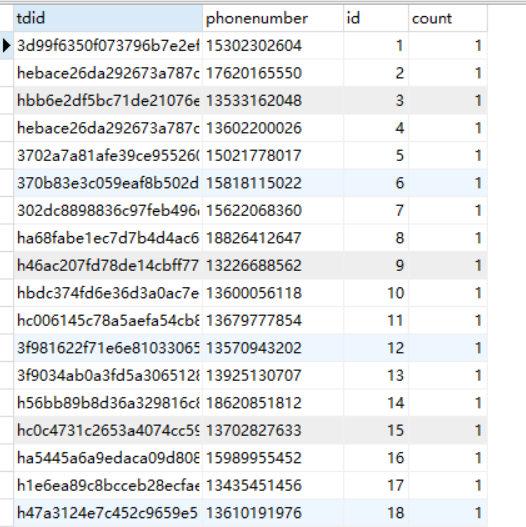Select phone number cell 13602200026
Viewport: 526px width, 527px height.
(273, 128)
